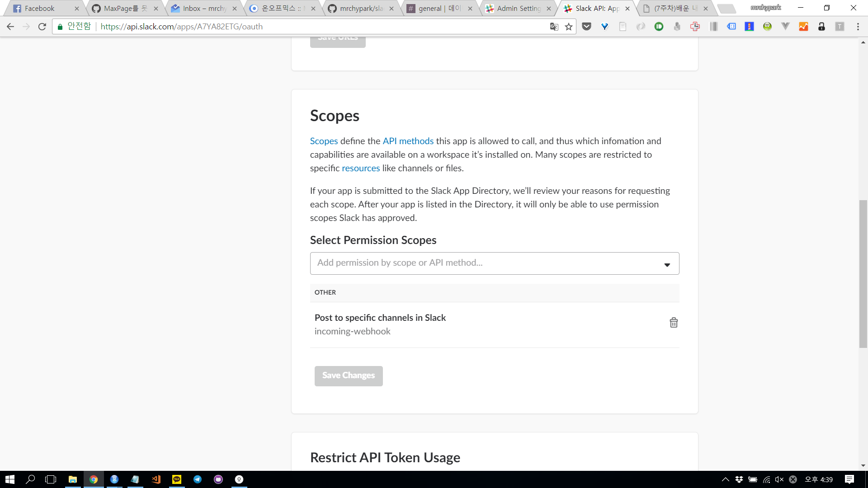Viewport: 868px width, 488px height.
Task: Reload the current page
Action: click(x=42, y=27)
